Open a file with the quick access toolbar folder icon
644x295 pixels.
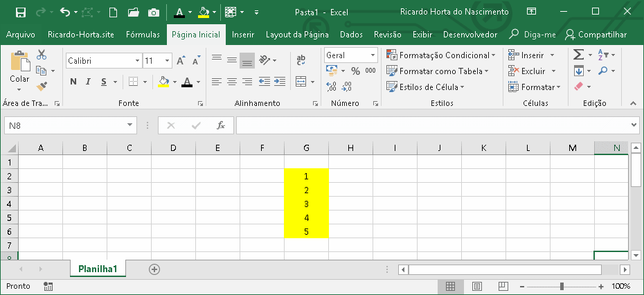(x=133, y=12)
